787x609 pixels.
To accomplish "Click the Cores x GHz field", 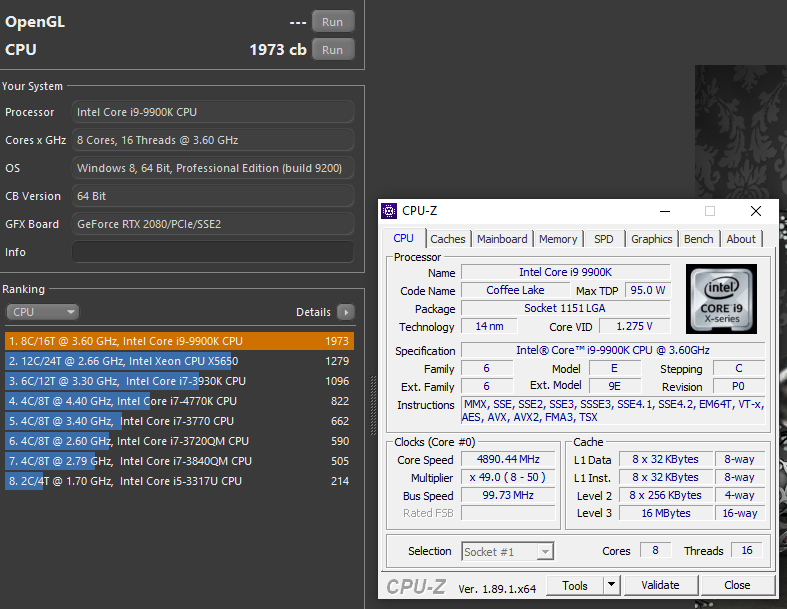I will point(213,140).
